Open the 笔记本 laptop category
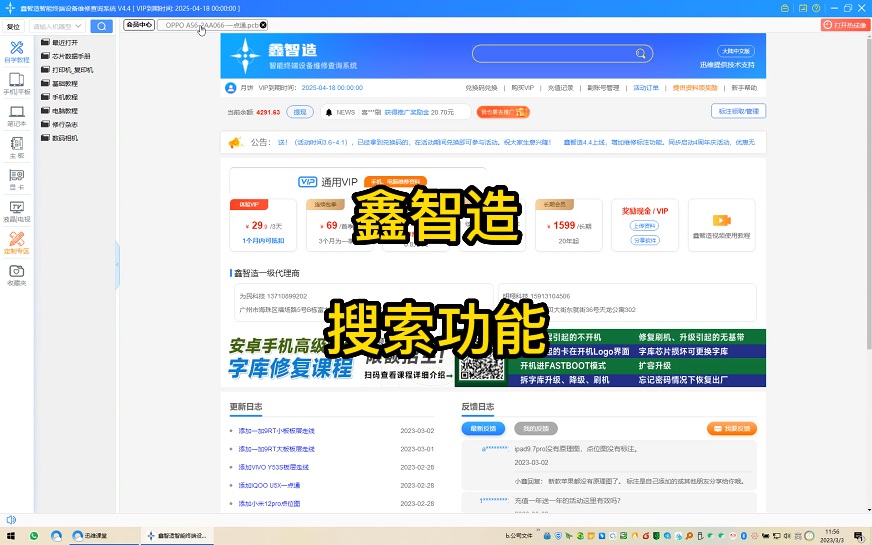 [x=16, y=115]
